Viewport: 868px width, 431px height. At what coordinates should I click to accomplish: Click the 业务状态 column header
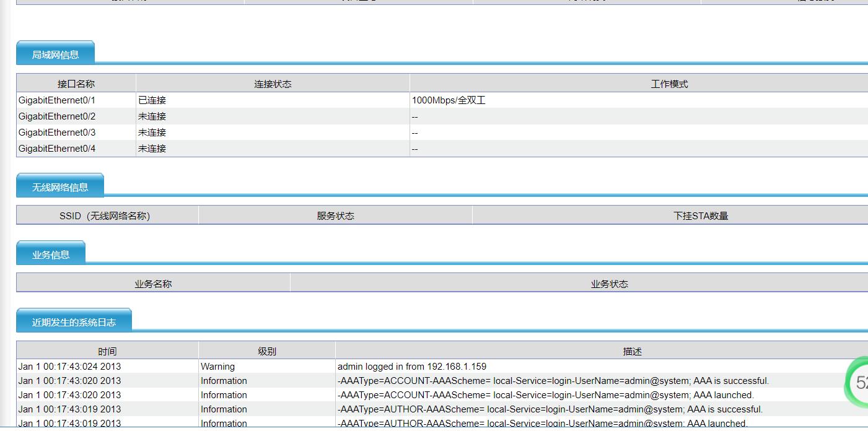579,284
